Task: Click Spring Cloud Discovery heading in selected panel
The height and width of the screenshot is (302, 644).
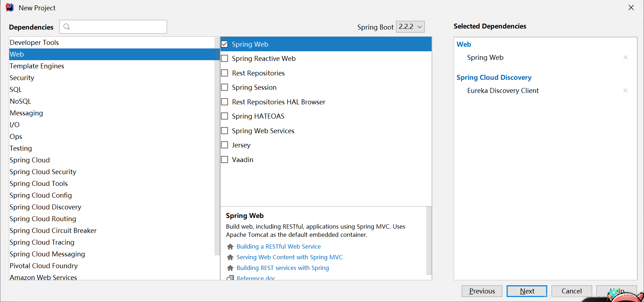Action: [x=494, y=77]
